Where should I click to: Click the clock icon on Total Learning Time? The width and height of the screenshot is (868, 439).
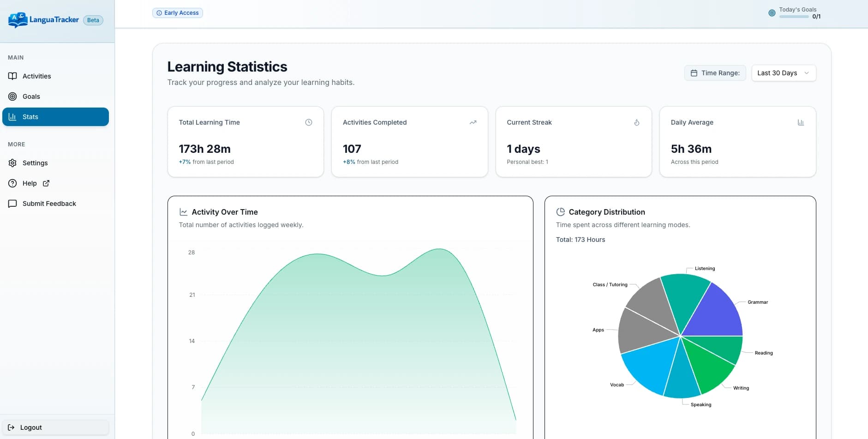pyautogui.click(x=308, y=122)
